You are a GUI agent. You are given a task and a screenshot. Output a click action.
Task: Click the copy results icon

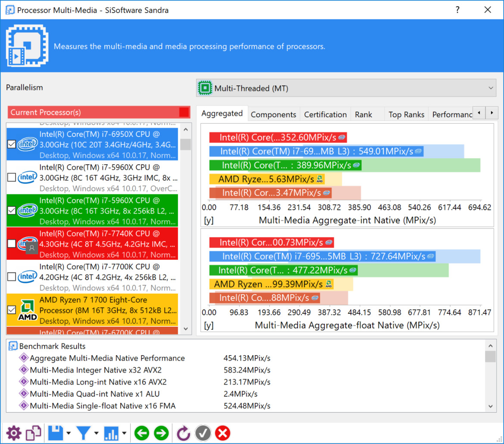click(x=34, y=433)
